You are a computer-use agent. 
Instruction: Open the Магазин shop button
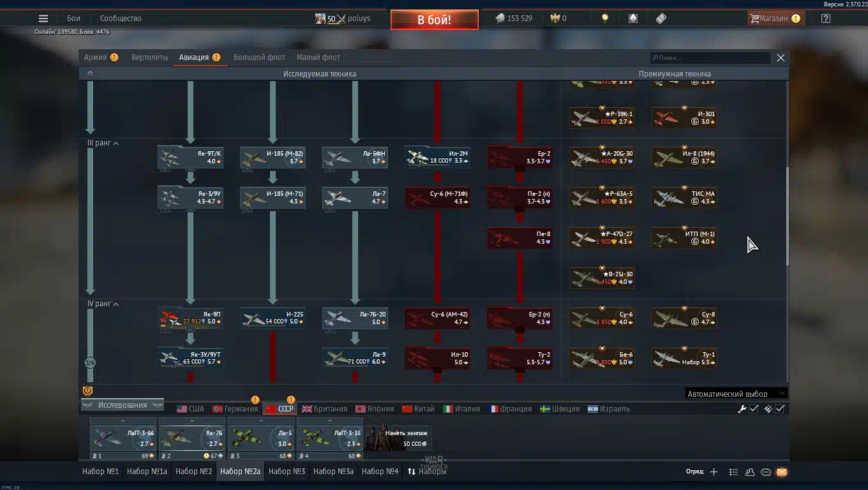click(775, 19)
